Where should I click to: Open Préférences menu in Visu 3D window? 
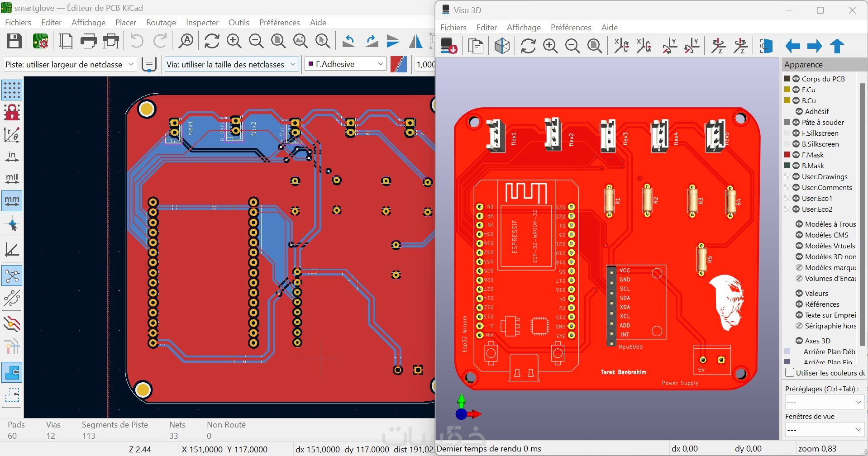coord(571,28)
